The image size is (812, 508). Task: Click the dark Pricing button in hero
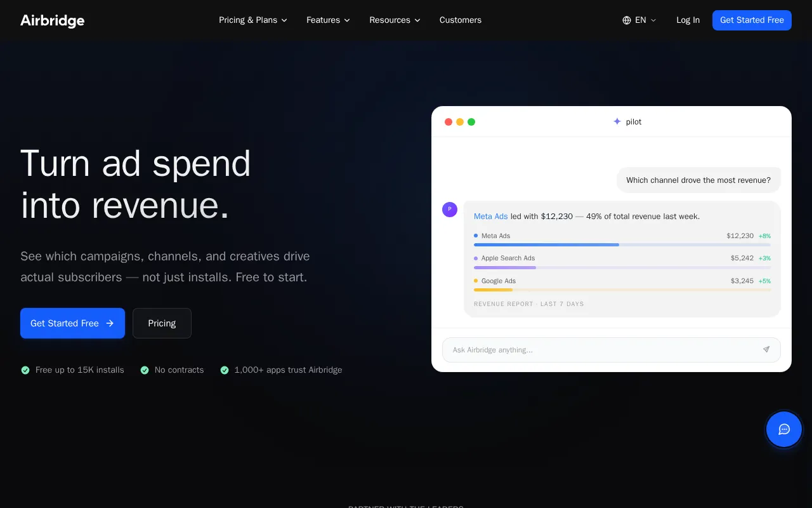(162, 323)
